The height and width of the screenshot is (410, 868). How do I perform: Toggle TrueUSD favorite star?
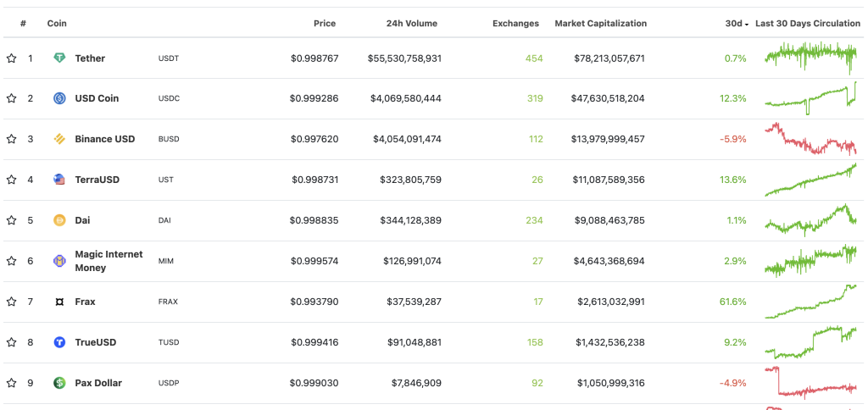click(11, 342)
